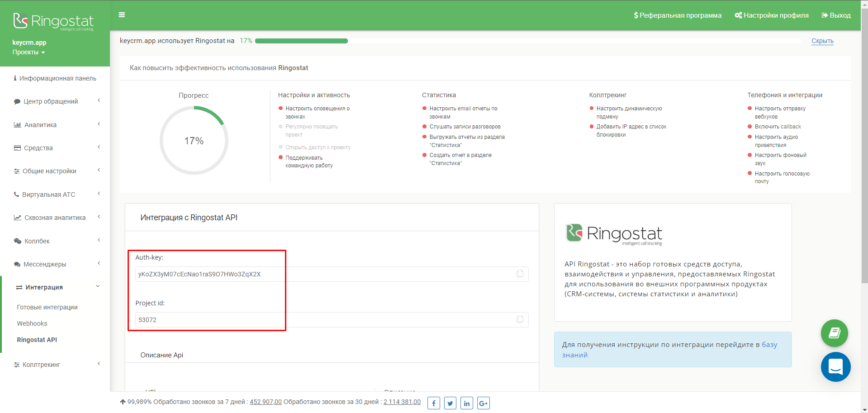Screen dimensions: 868x413
Task: Expand the Мессенджеры submenu chevron
Action: pyautogui.click(x=99, y=263)
